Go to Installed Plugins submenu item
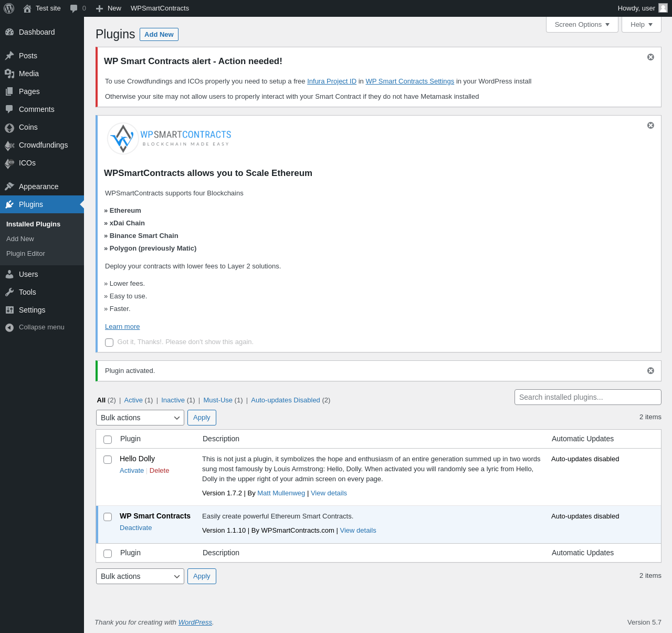This screenshot has width=672, height=633. pyautogui.click(x=33, y=224)
